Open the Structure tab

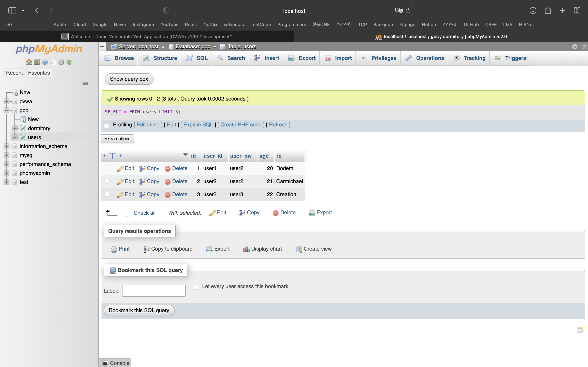[165, 58]
